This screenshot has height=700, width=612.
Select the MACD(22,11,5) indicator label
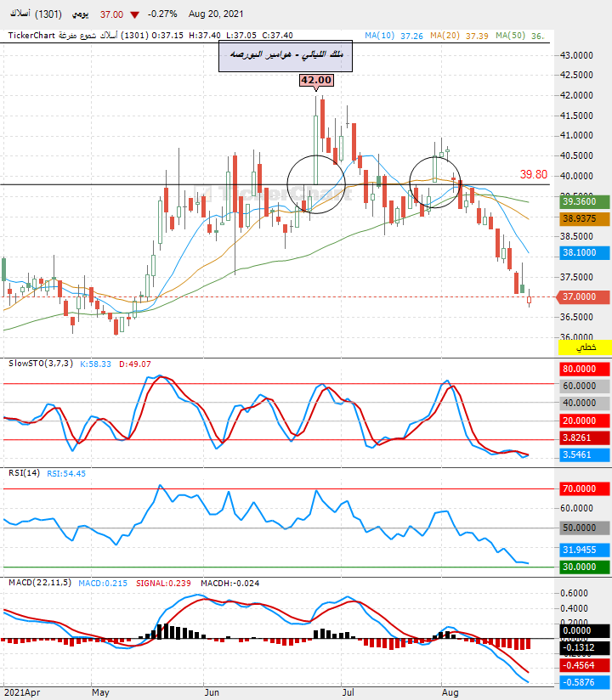pos(40,583)
